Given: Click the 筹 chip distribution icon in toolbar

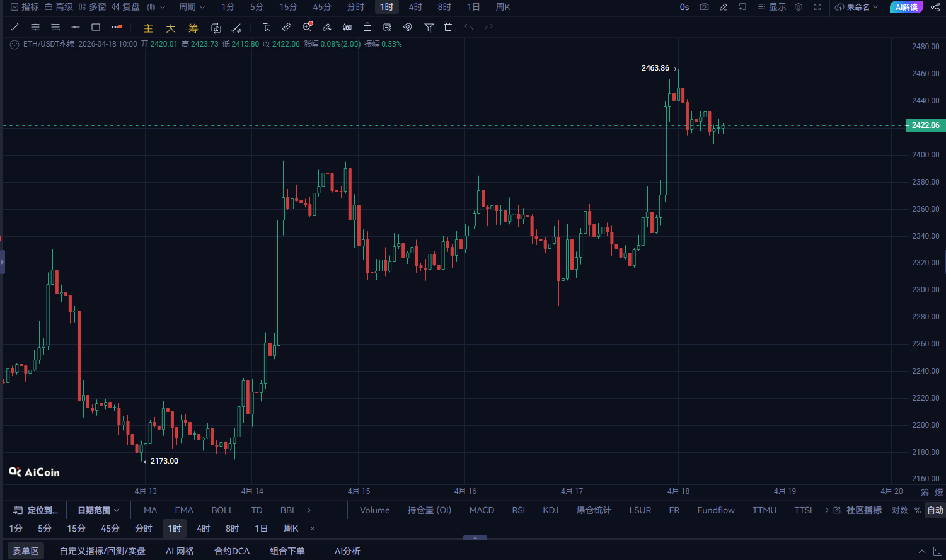Looking at the screenshot, I should click(x=193, y=28).
